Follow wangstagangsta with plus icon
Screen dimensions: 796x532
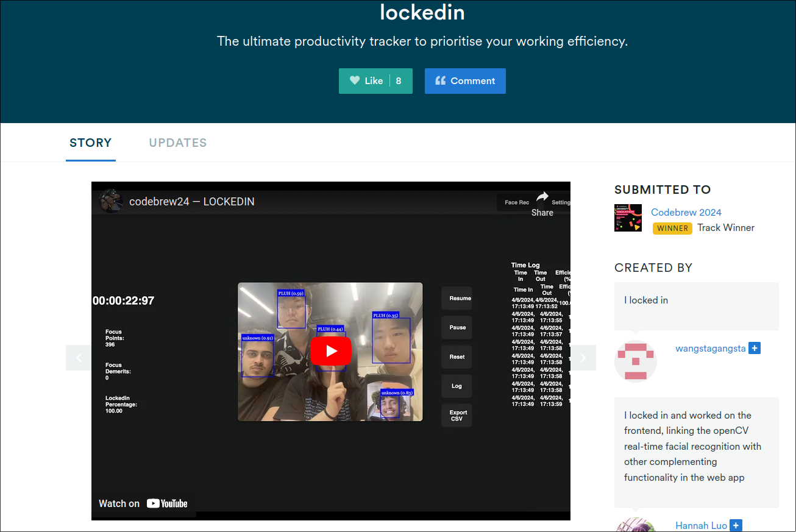pos(755,349)
